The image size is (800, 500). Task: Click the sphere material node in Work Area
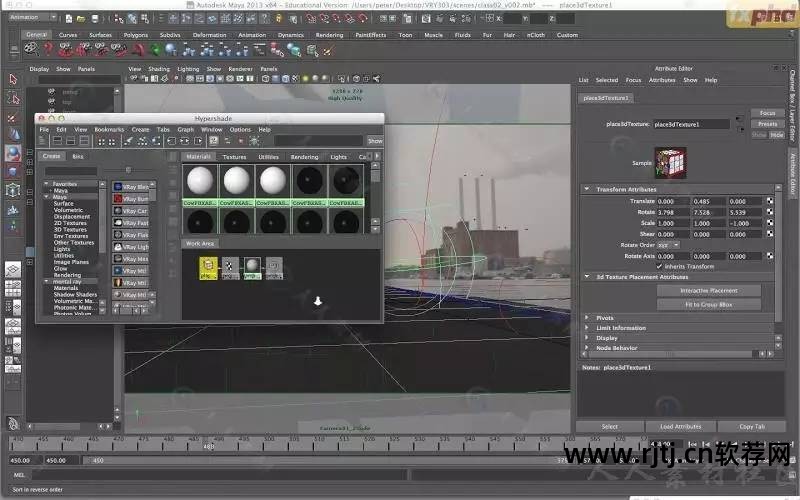click(x=252, y=267)
